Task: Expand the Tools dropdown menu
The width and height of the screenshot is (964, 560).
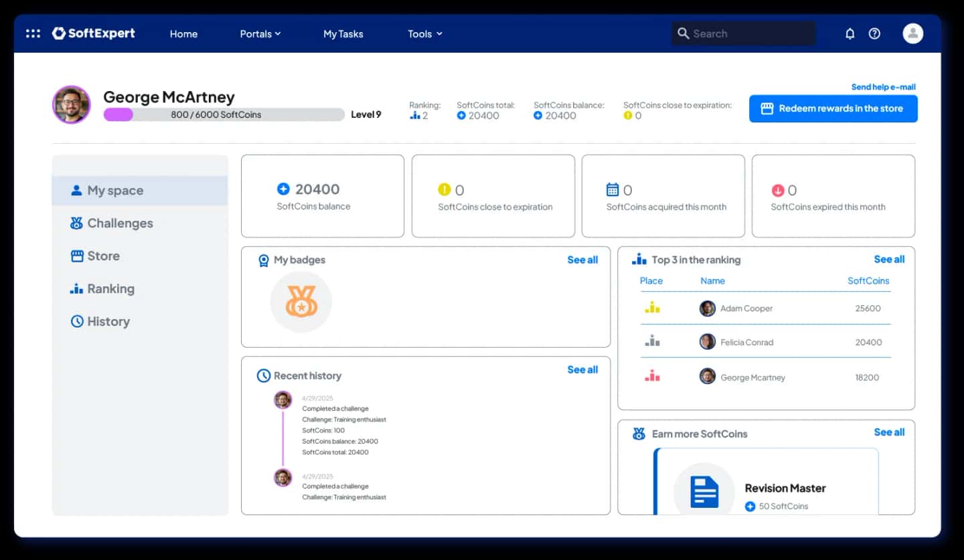Action: coord(425,33)
